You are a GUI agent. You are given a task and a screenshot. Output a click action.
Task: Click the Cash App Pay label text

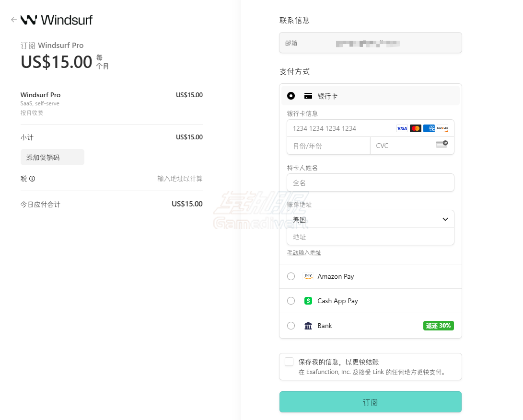tap(337, 301)
